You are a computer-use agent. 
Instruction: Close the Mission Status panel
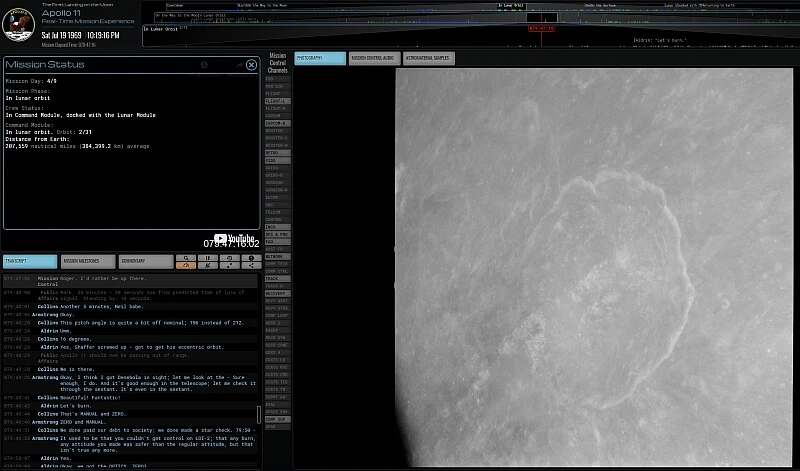251,65
